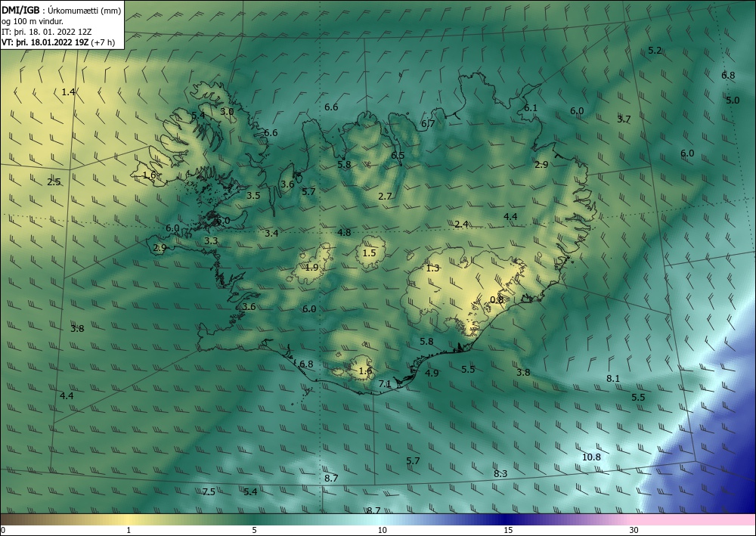Click the 7.1 value label
Viewport: 756px width, 536px height.
[x=385, y=384]
